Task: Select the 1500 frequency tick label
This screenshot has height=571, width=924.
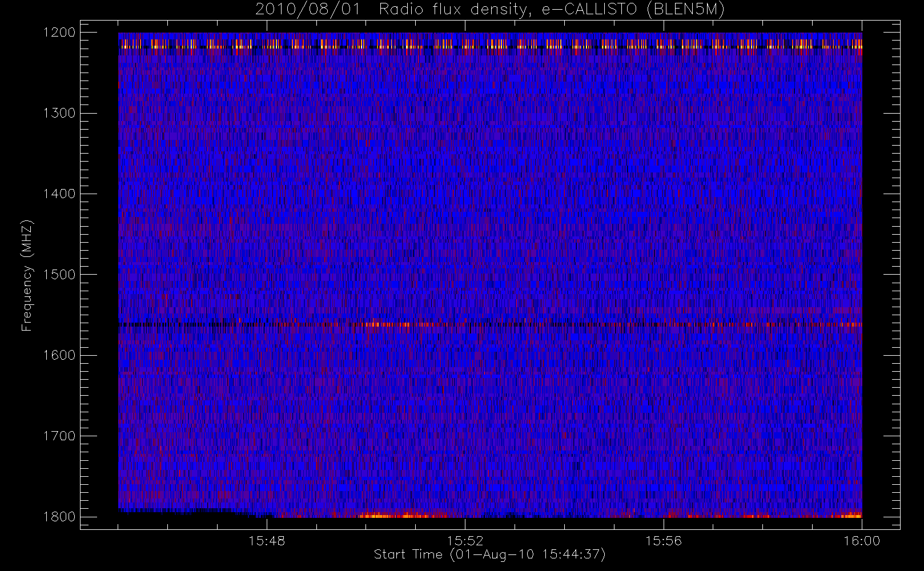Action: [59, 274]
